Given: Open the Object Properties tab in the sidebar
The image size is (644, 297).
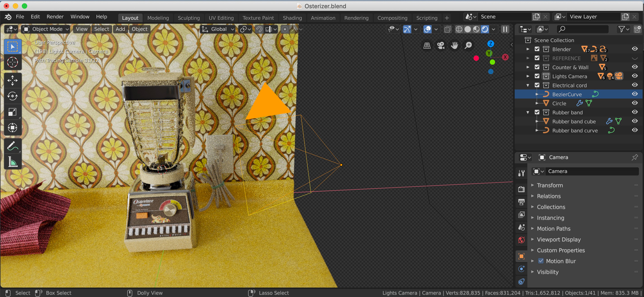Looking at the screenshot, I should tap(521, 255).
